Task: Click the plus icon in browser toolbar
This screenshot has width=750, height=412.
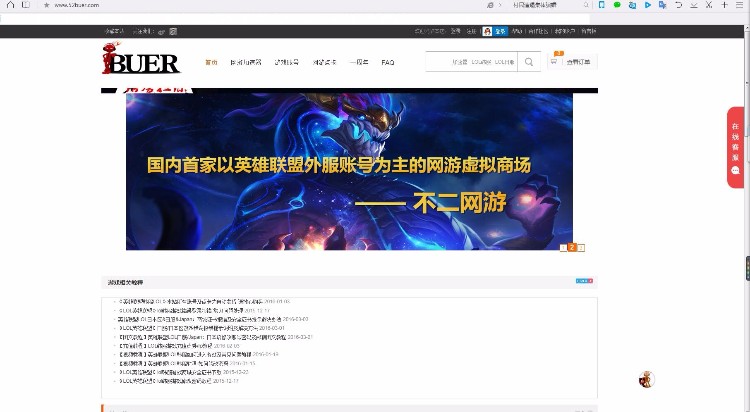Action: [724, 5]
